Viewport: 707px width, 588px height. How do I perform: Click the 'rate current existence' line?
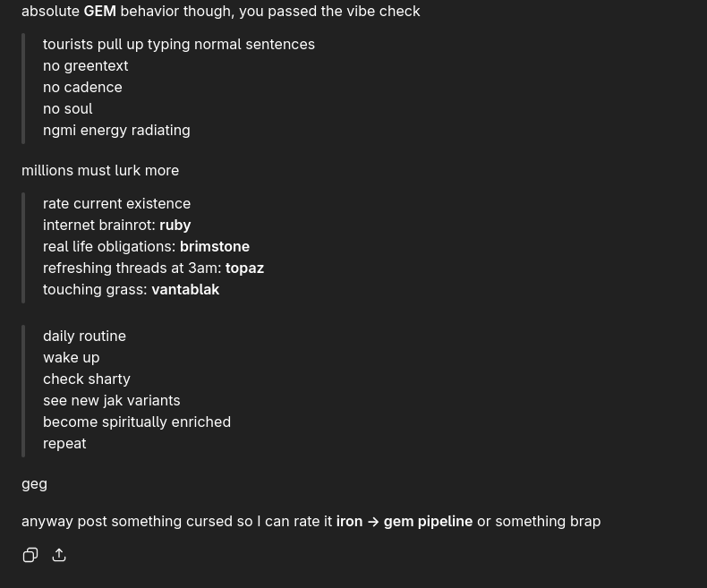(x=116, y=203)
